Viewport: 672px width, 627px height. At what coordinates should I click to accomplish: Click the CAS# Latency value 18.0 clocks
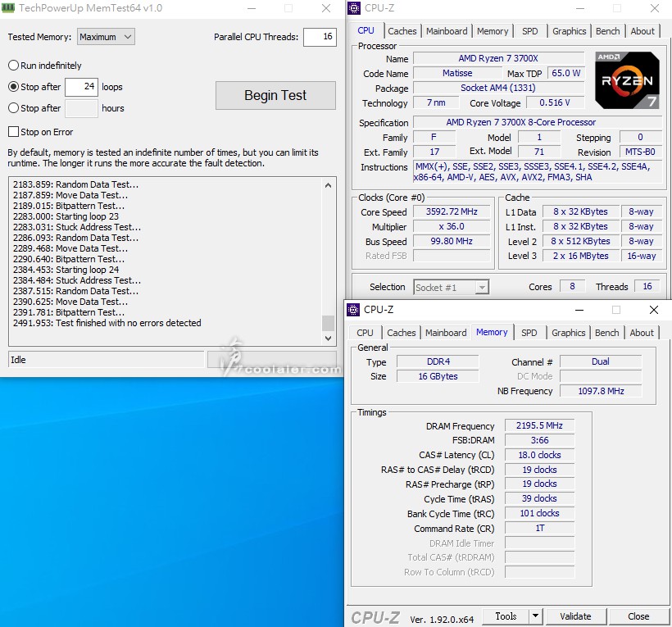click(x=539, y=455)
